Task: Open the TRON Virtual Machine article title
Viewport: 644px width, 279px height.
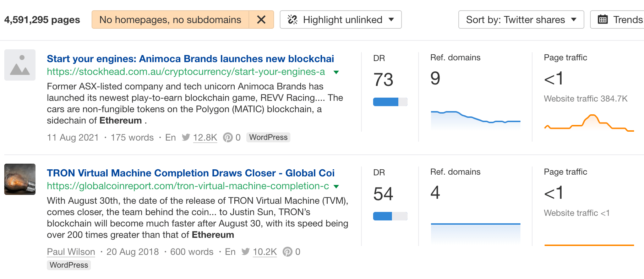Action: [x=190, y=173]
